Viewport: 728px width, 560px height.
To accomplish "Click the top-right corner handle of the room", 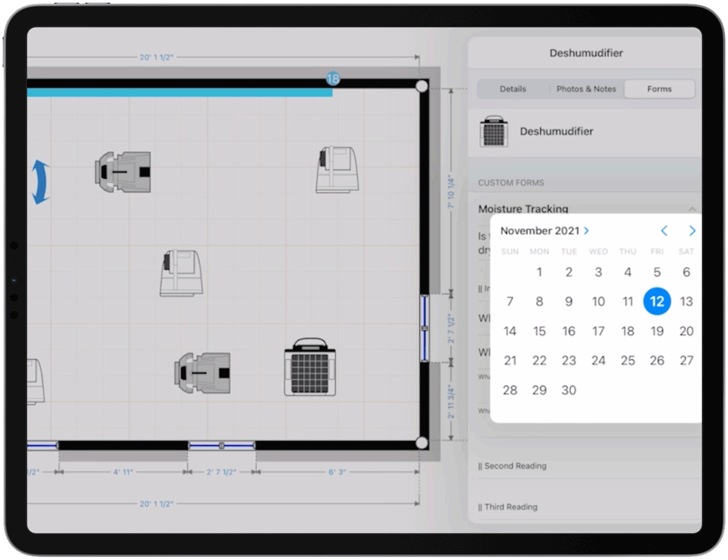I will click(x=422, y=85).
